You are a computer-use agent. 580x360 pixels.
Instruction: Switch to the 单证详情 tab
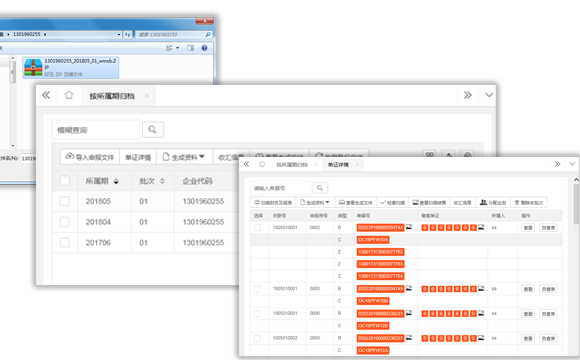338,165
